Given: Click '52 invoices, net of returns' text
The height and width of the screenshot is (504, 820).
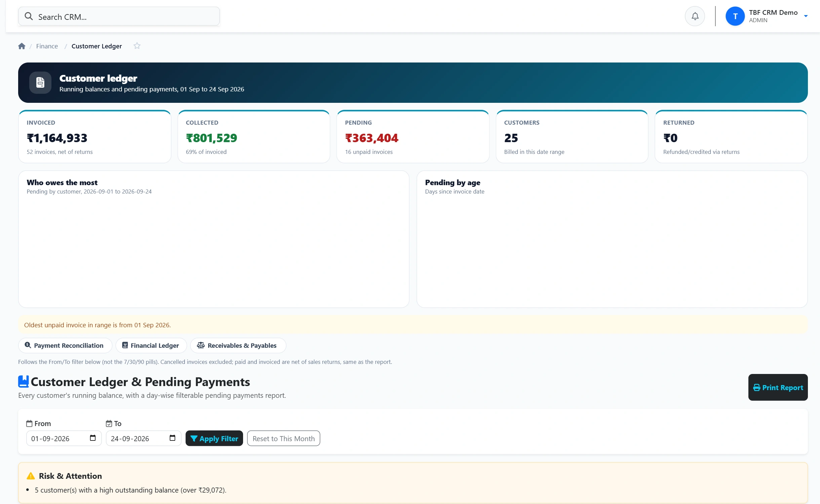Looking at the screenshot, I should (x=60, y=152).
